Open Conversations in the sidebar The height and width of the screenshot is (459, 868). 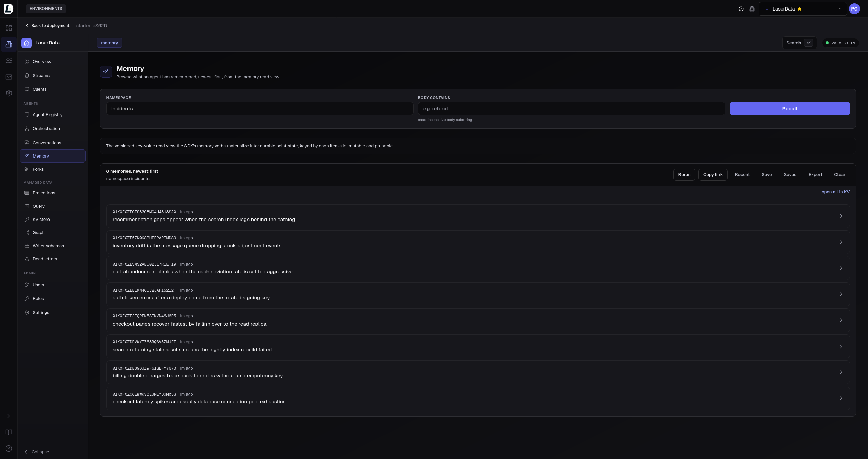[x=53, y=143]
